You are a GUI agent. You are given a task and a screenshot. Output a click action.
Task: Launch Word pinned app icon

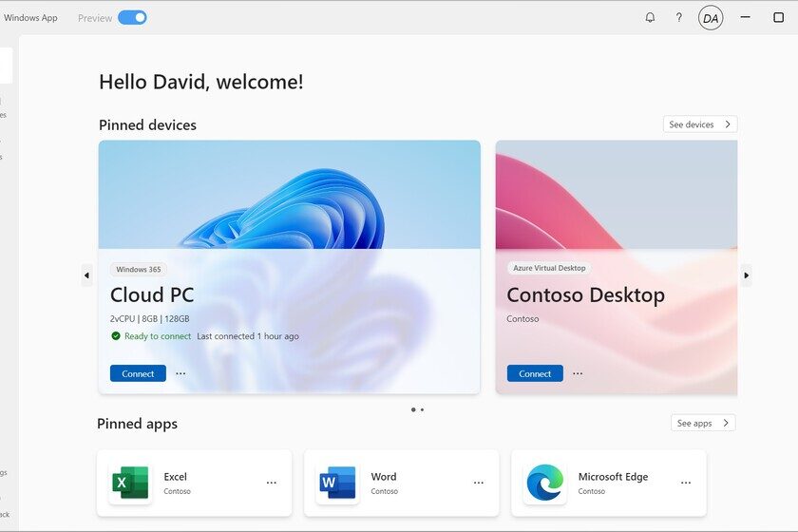pos(337,482)
